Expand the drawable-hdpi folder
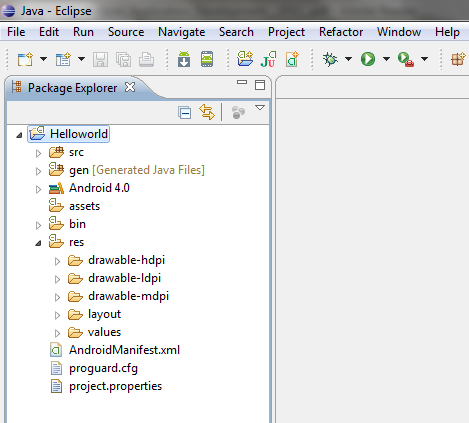 point(57,261)
